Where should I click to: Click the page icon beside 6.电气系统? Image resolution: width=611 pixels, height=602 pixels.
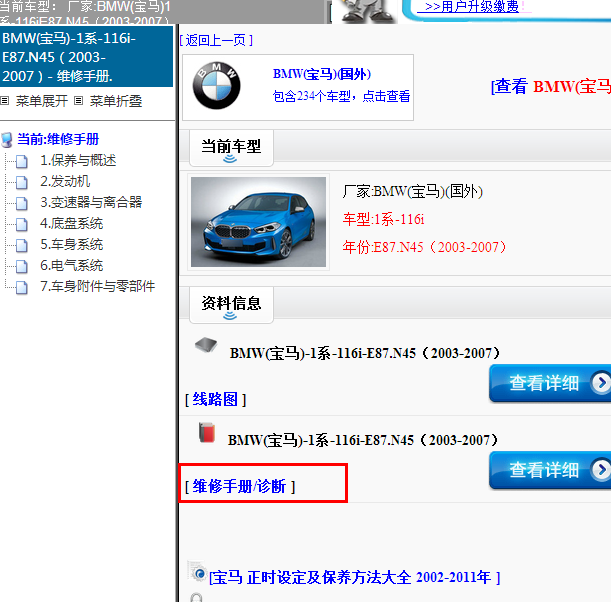click(x=21, y=266)
